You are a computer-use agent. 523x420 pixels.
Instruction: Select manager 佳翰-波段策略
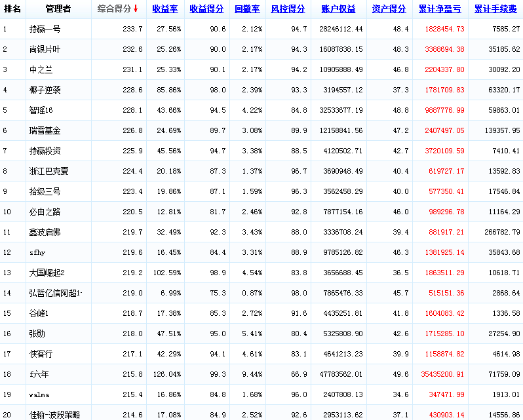[x=55, y=415]
